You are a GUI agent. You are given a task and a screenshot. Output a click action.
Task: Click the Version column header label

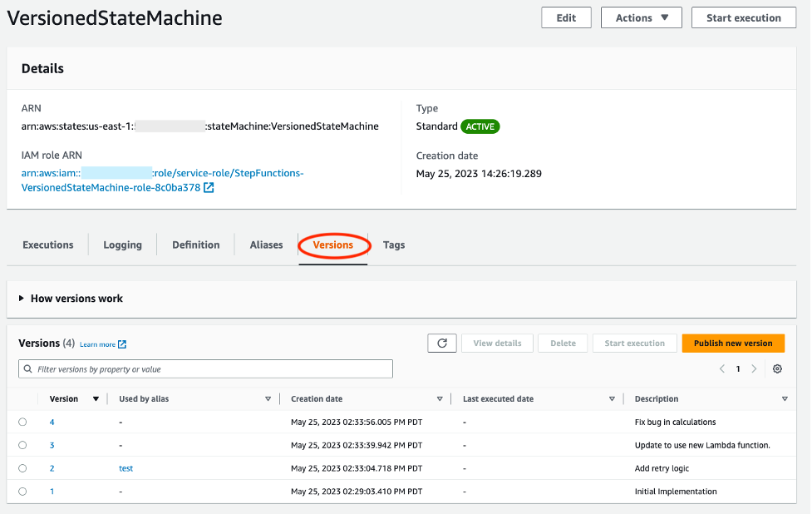click(x=64, y=399)
